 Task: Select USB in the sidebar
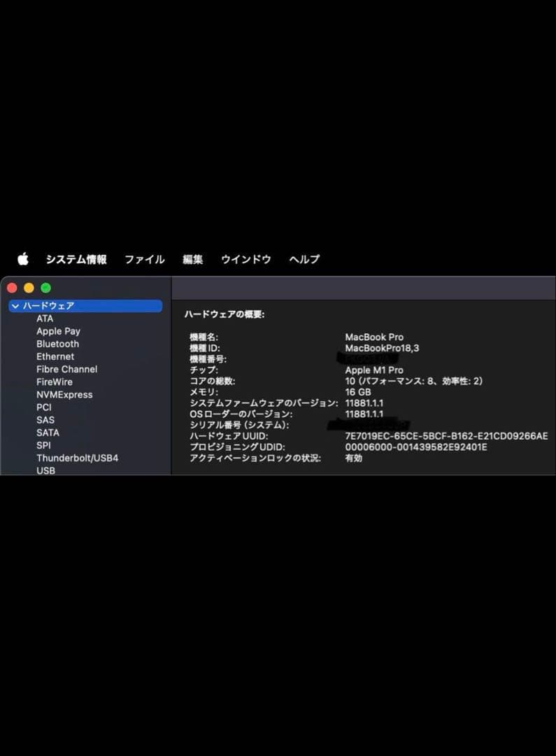[45, 470]
